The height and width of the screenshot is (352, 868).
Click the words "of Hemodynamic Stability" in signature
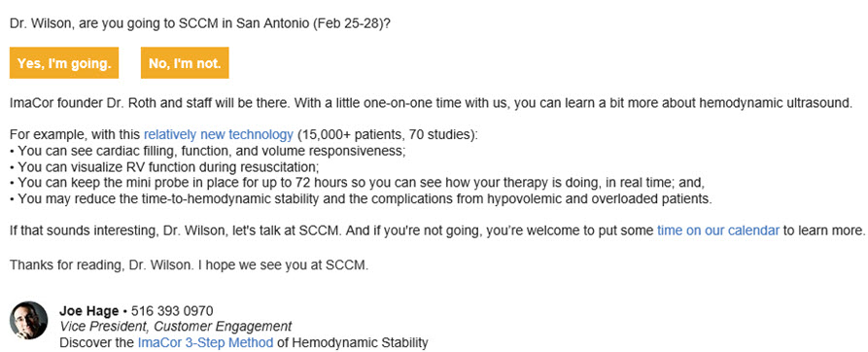pos(352,342)
